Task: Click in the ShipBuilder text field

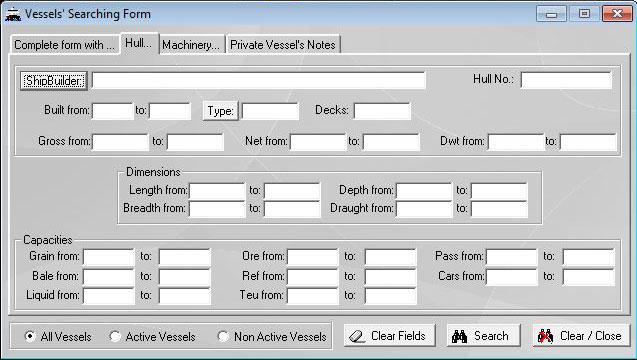Action: [x=258, y=80]
